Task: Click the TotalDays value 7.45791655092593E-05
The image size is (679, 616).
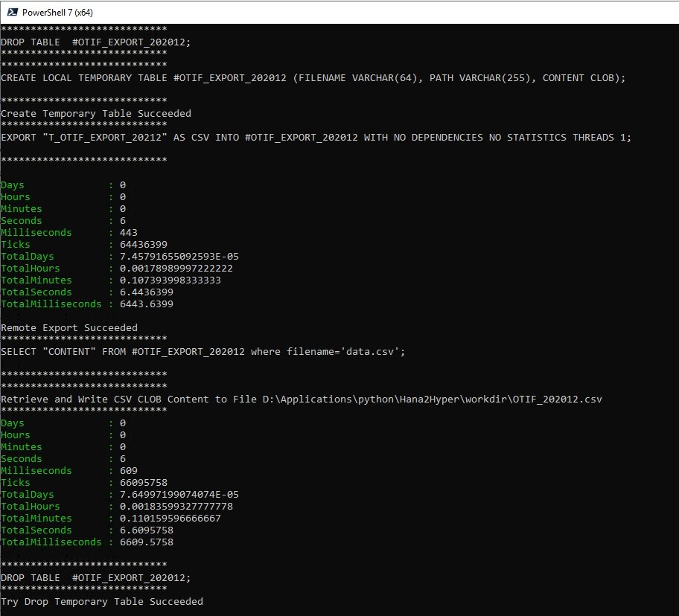Action: 179,256
